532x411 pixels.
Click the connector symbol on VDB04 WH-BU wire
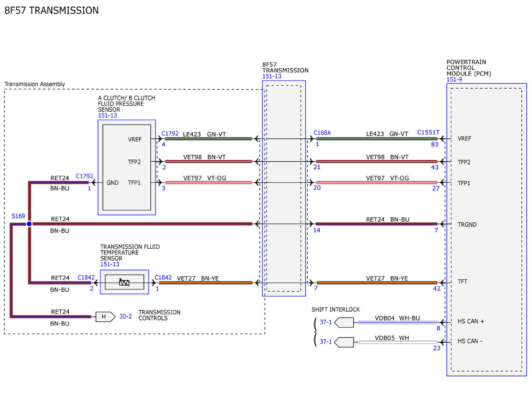[x=344, y=322]
